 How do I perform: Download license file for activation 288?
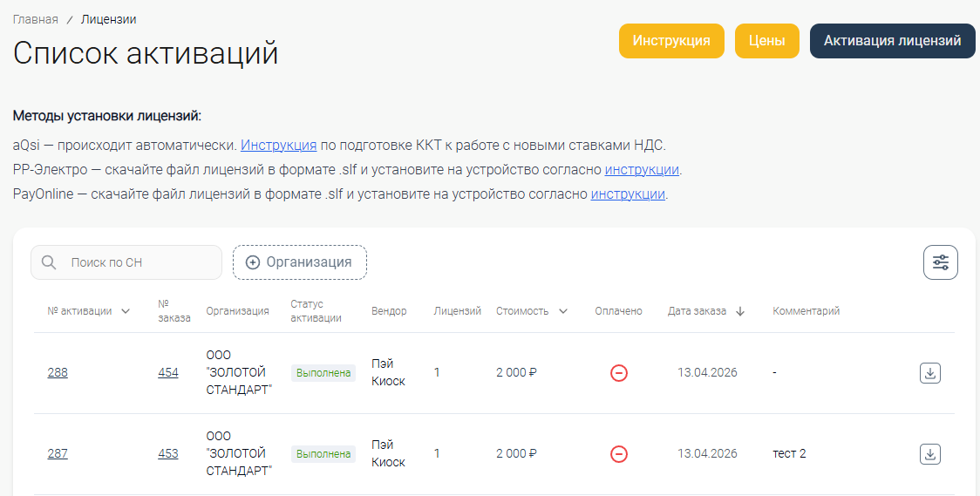tap(929, 373)
